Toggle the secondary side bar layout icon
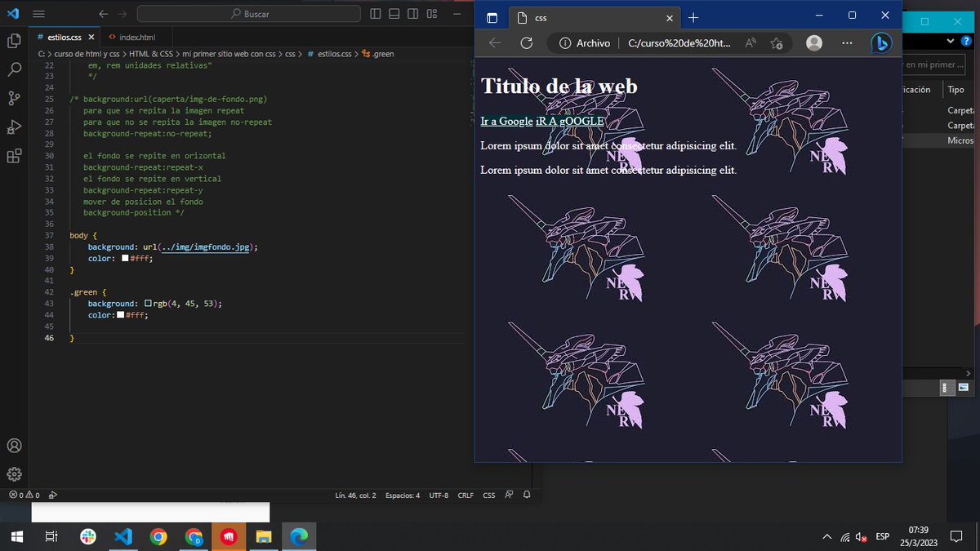This screenshot has height=551, width=980. coord(413,14)
